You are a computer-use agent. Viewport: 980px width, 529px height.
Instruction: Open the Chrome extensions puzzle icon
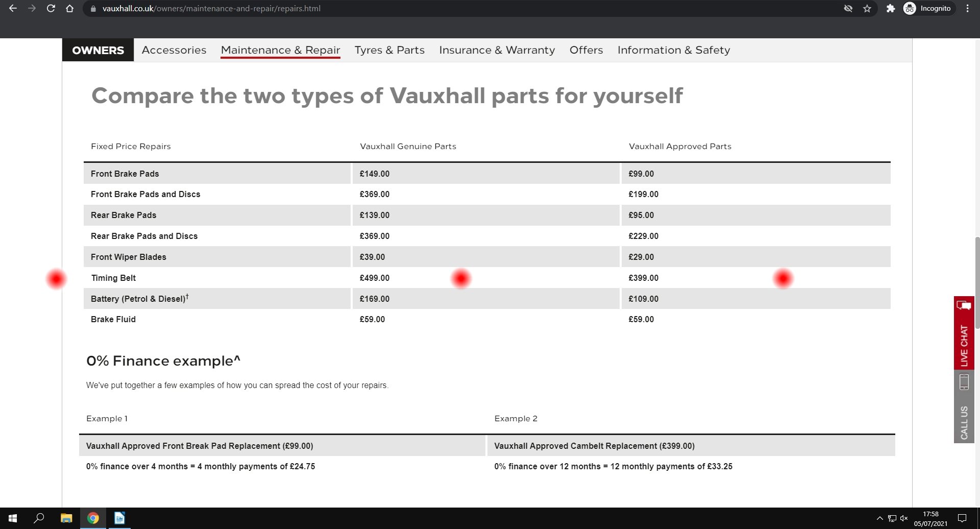click(x=891, y=9)
